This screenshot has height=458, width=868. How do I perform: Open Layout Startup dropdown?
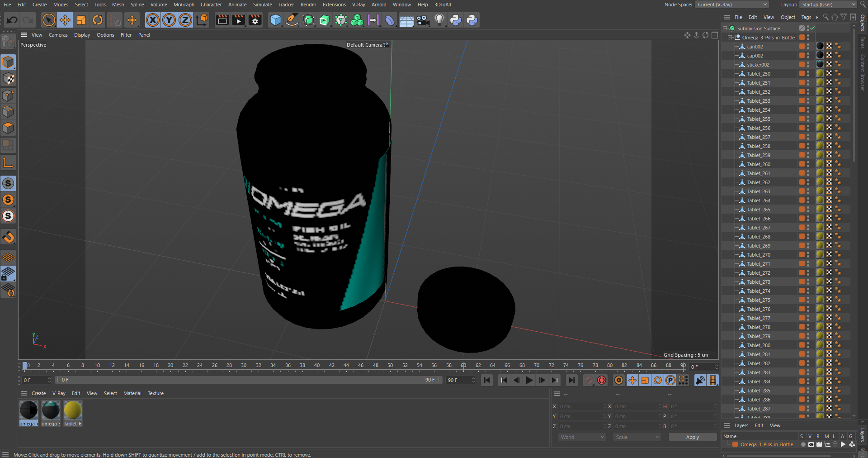(x=828, y=5)
